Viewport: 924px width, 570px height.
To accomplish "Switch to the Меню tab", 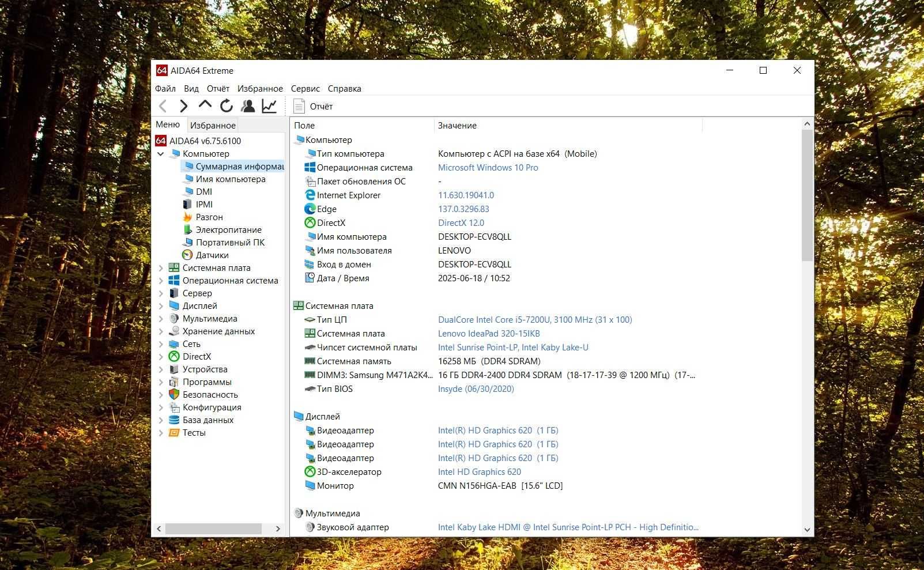I will click(x=168, y=124).
